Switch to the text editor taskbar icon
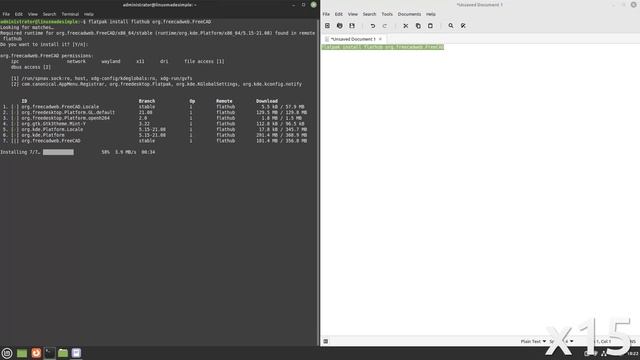 [x=76, y=353]
